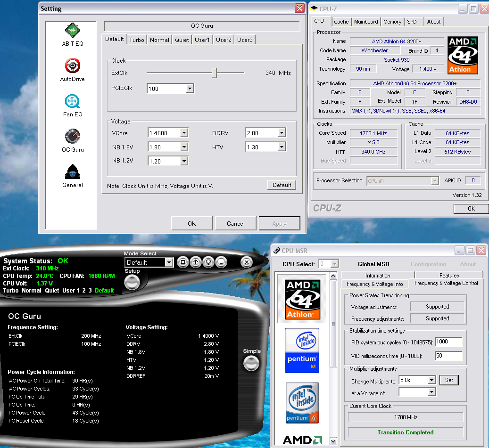This screenshot has width=489, height=448.
Task: Select AMD Athlon 64 logo in CPU MSR list
Action: tap(303, 300)
